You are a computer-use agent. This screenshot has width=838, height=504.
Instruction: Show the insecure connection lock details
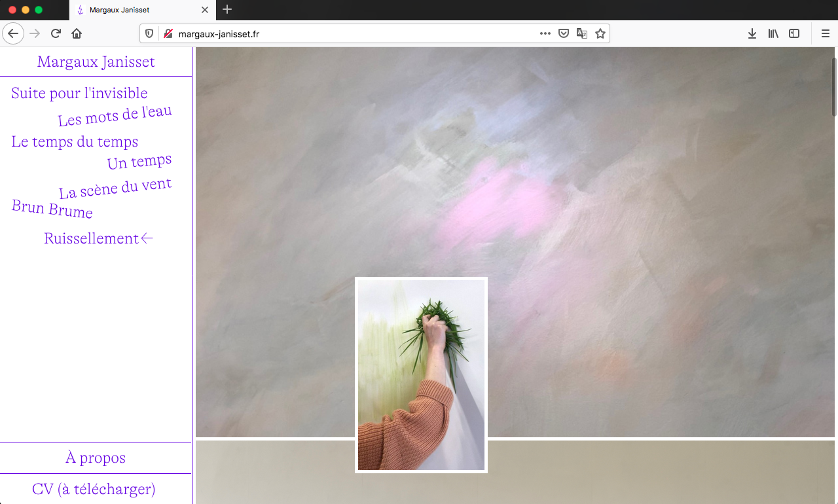168,33
